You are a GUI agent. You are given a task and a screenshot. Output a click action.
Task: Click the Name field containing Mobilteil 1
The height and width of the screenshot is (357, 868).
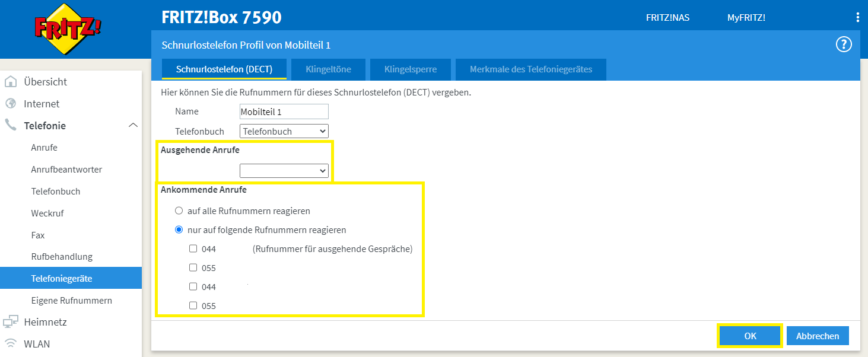[x=284, y=111]
